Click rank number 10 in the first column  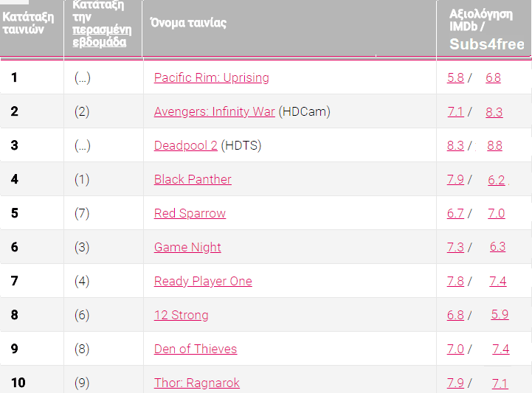18,383
